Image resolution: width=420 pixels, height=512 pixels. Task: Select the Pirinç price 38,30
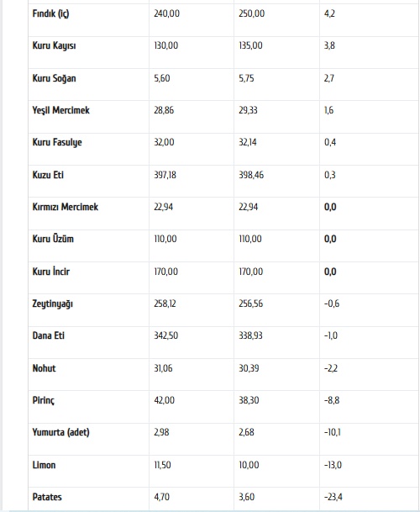(x=249, y=400)
